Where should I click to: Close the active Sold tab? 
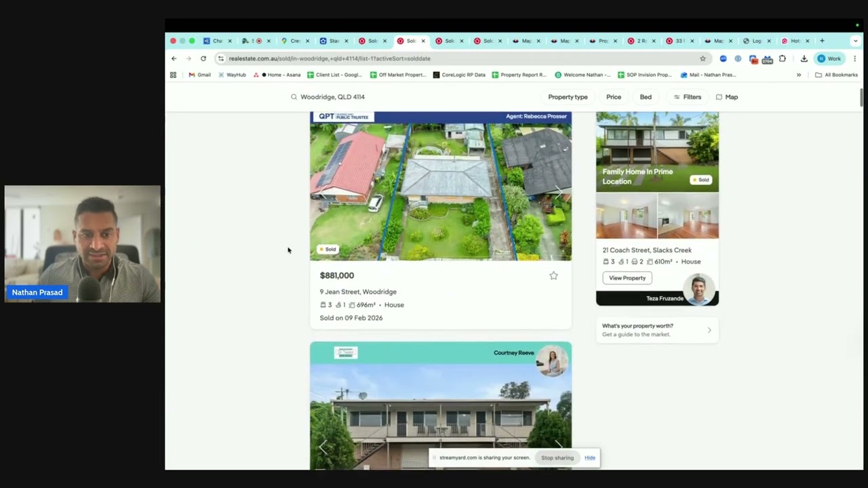pos(423,41)
